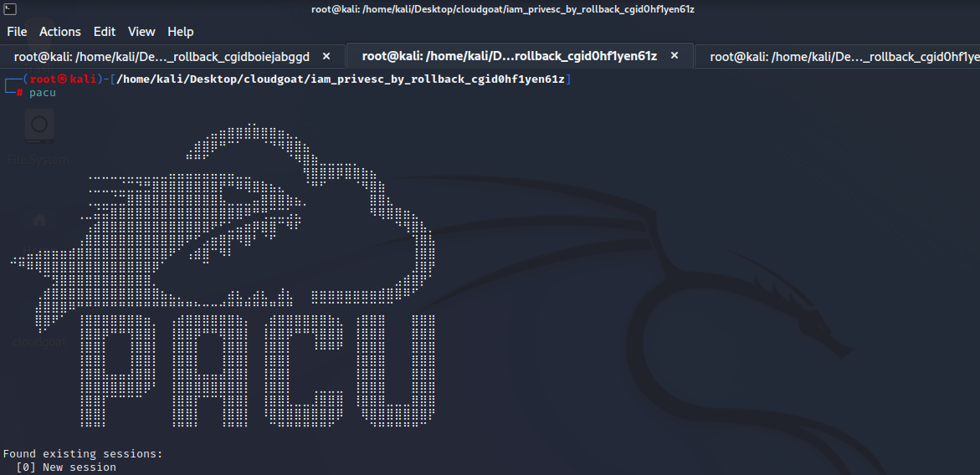Open the Actions menu
Screen dimensions: 980x475
click(x=60, y=31)
